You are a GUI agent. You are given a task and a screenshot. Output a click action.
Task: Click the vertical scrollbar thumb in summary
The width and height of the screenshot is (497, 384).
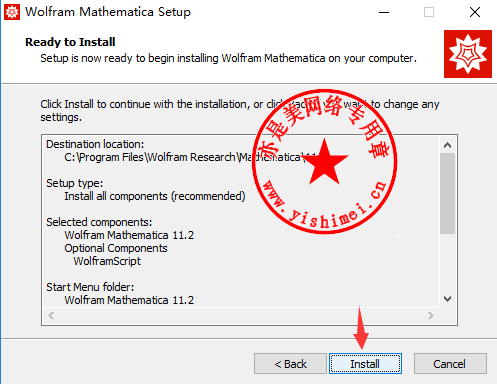pyautogui.click(x=447, y=193)
